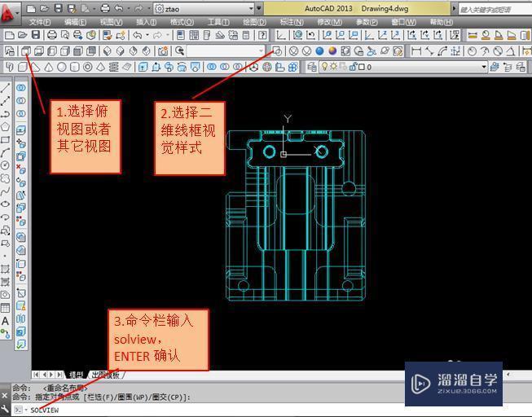Click the Torus modeling tool
Screen dimensions: 532x417
click(87, 67)
